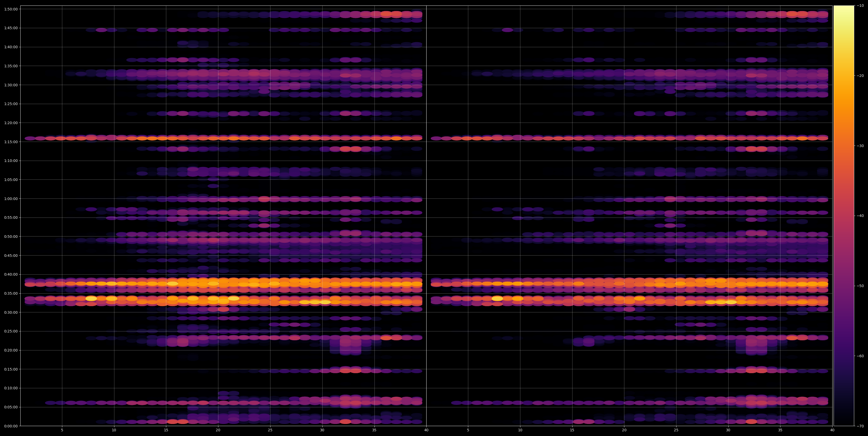
Task: Click the −50 colorbar tick label
Action: point(860,286)
